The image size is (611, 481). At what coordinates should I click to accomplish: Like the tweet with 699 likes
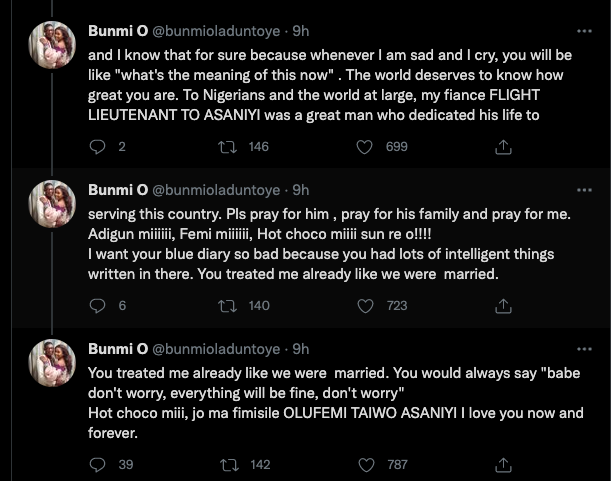[367, 147]
